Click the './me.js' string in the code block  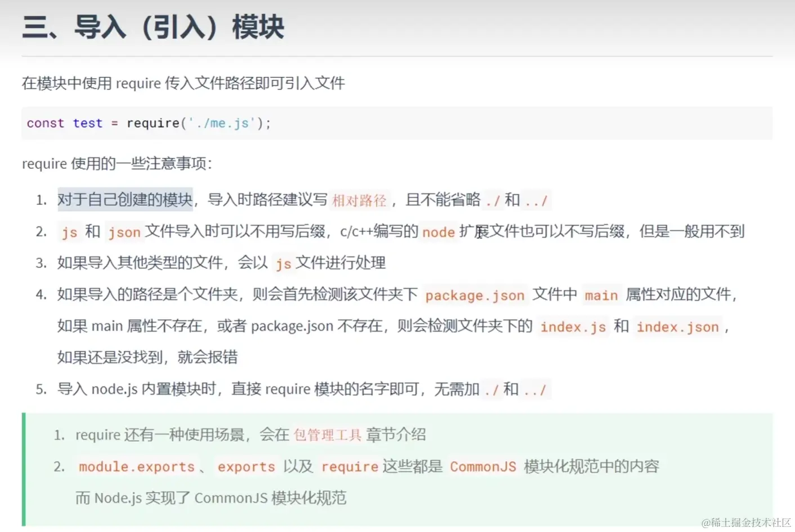click(224, 123)
